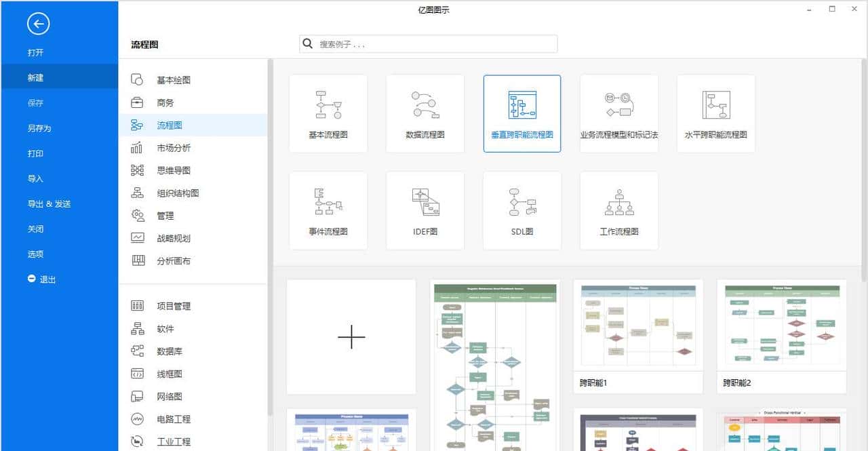Image resolution: width=868 pixels, height=451 pixels.
Task: Open the 业务流程模型和标记法 template
Action: [x=618, y=113]
